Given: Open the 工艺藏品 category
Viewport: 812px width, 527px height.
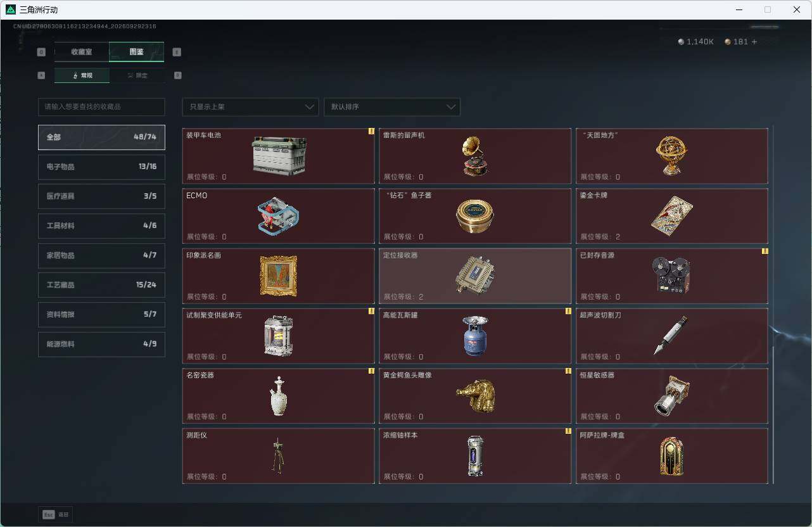Looking at the screenshot, I should [x=101, y=285].
